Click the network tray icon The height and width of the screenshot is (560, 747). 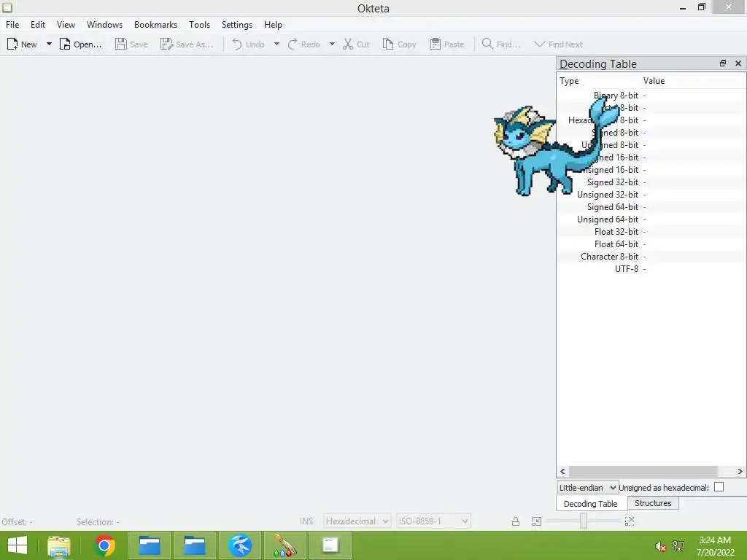[678, 545]
